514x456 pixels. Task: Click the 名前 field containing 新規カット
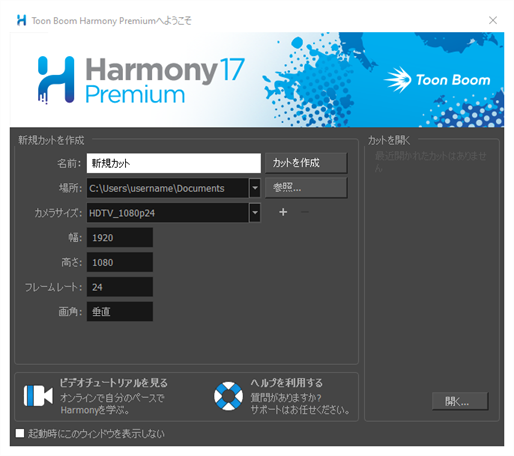pyautogui.click(x=174, y=163)
